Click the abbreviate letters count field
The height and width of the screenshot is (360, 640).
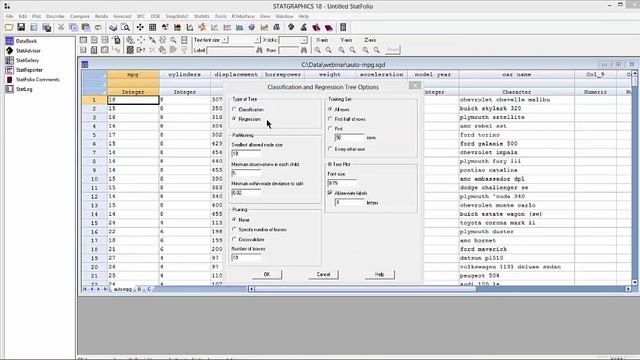[x=349, y=202]
